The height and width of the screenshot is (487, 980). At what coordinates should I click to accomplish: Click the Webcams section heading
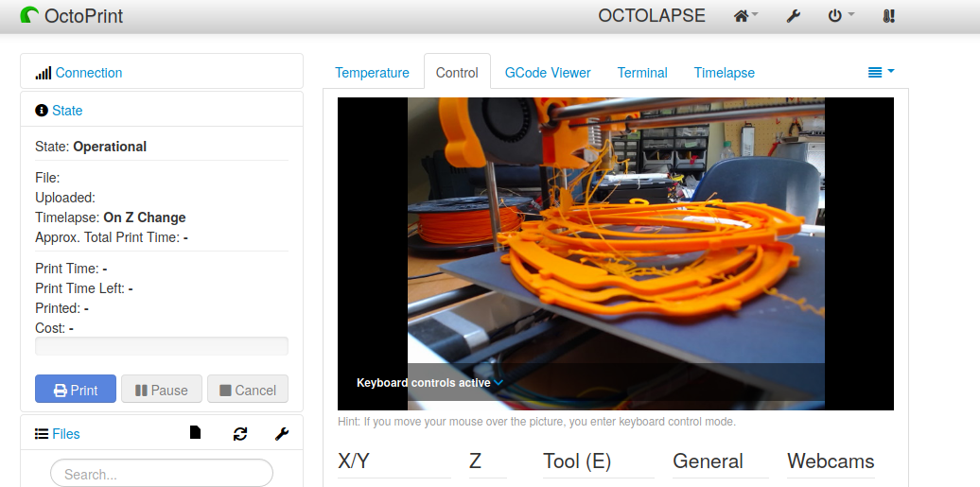coord(831,461)
